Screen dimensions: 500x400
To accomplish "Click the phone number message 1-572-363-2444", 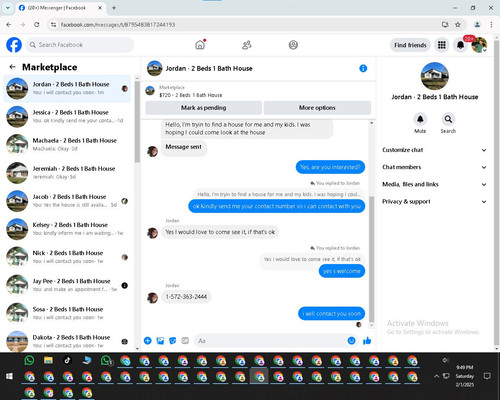I will coord(186,297).
